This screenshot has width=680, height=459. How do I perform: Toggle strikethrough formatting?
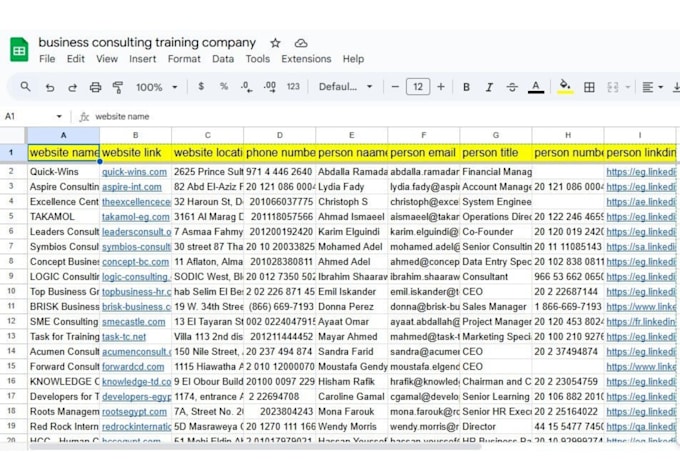[512, 87]
